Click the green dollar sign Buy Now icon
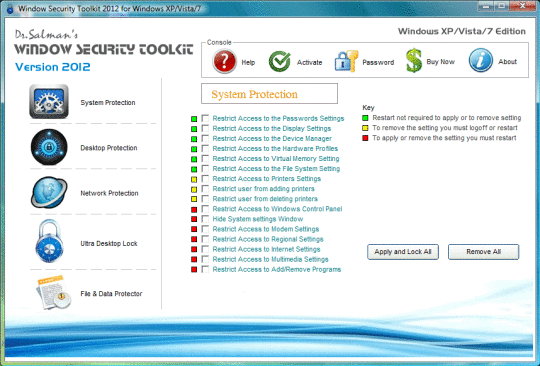The image size is (540, 366). (x=414, y=61)
